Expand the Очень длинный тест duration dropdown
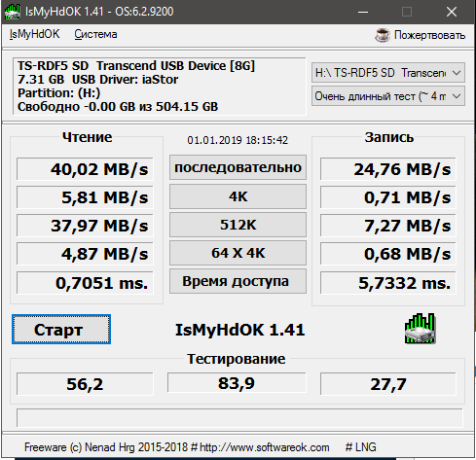The height and width of the screenshot is (460, 476). (x=388, y=96)
